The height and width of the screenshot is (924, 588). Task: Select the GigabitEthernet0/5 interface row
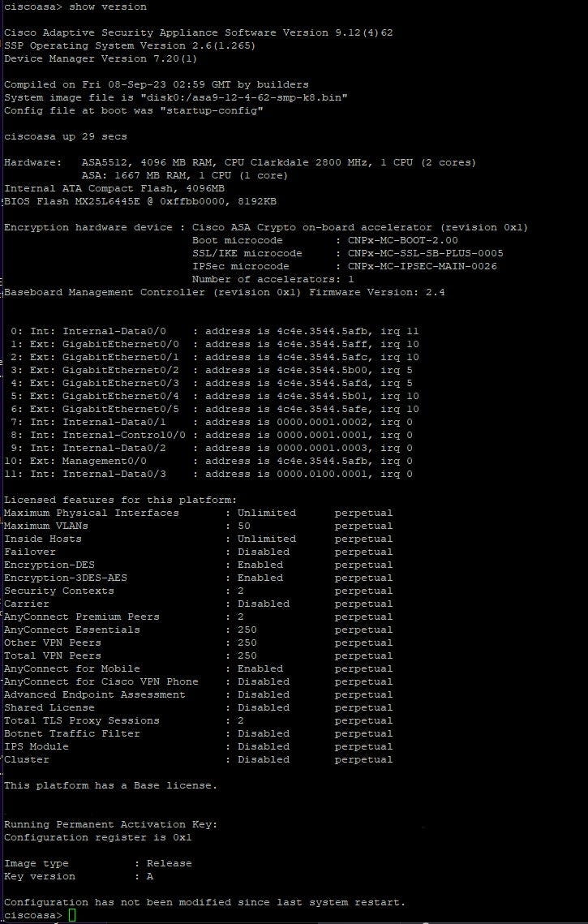[x=214, y=409]
